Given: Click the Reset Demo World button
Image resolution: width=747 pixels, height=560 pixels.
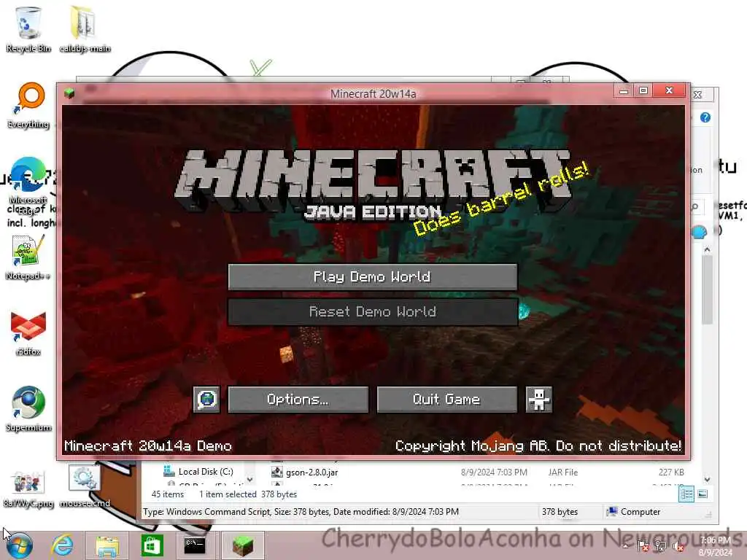Looking at the screenshot, I should click(x=373, y=312).
